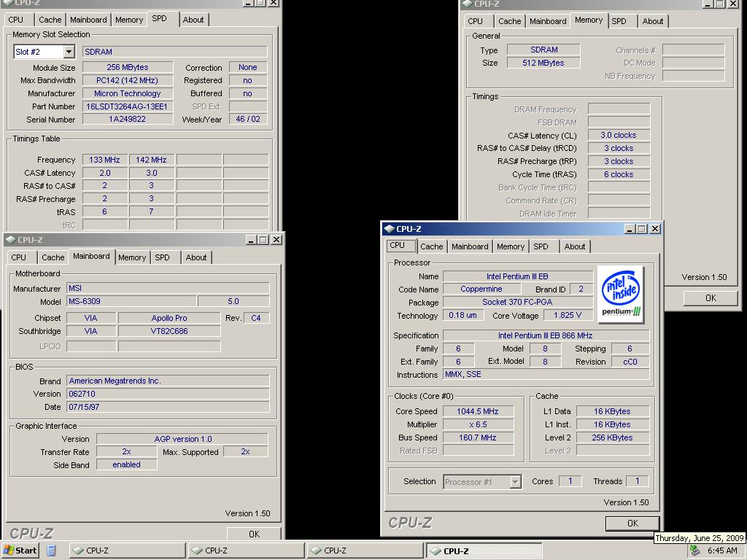This screenshot has height=560, width=747.
Task: Click the Core Speed value 1044.5 MHz
Action: coord(478,411)
